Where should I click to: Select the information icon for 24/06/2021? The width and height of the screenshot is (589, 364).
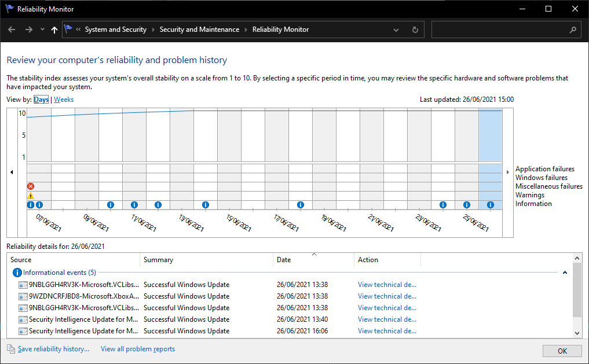pyautogui.click(x=443, y=205)
